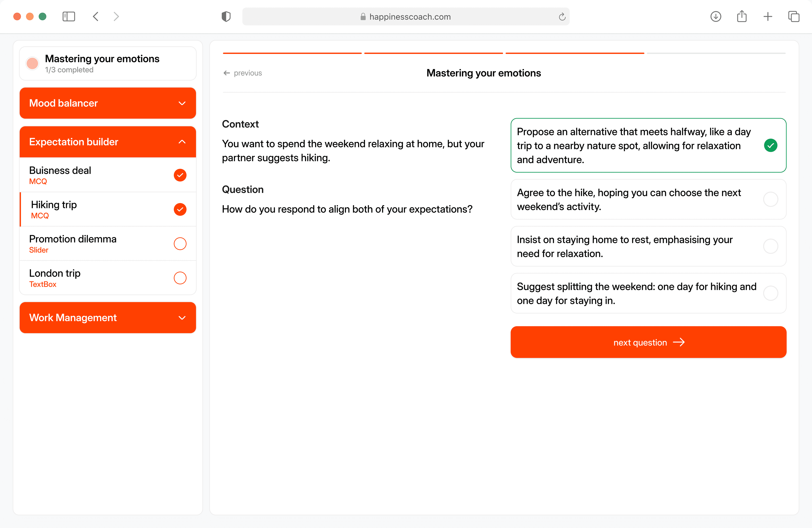812x528 pixels.
Task: Click the browser back arrow
Action: click(x=96, y=16)
